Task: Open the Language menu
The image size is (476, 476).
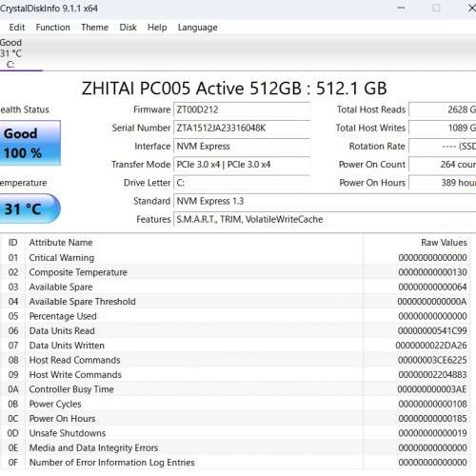Action: pos(198,28)
